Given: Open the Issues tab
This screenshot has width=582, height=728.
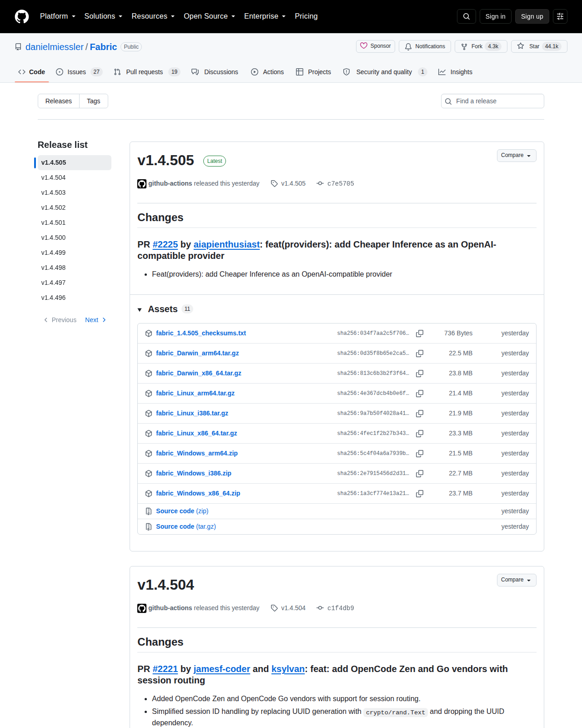Looking at the screenshot, I should [x=79, y=72].
